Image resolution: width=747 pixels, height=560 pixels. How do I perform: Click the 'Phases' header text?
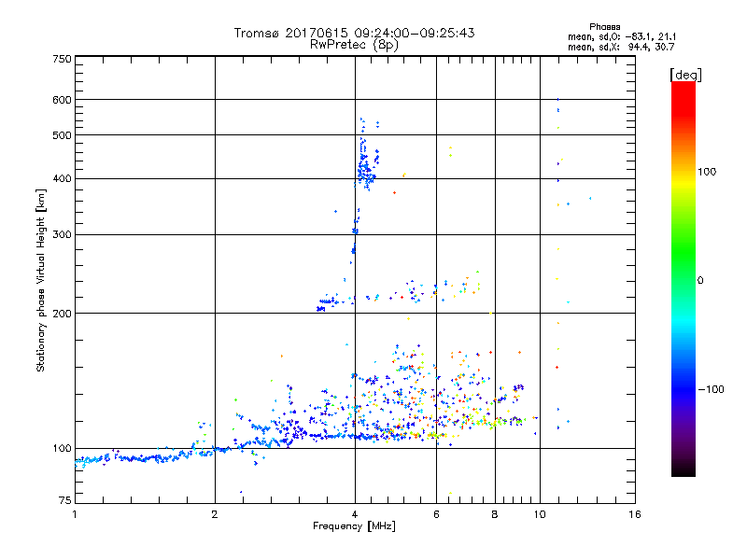[x=604, y=27]
